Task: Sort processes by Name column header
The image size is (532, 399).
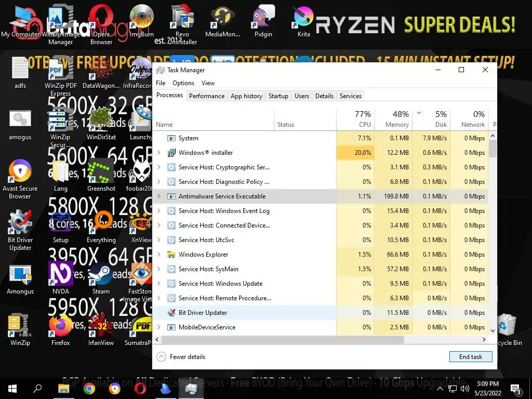Action: pyautogui.click(x=213, y=119)
